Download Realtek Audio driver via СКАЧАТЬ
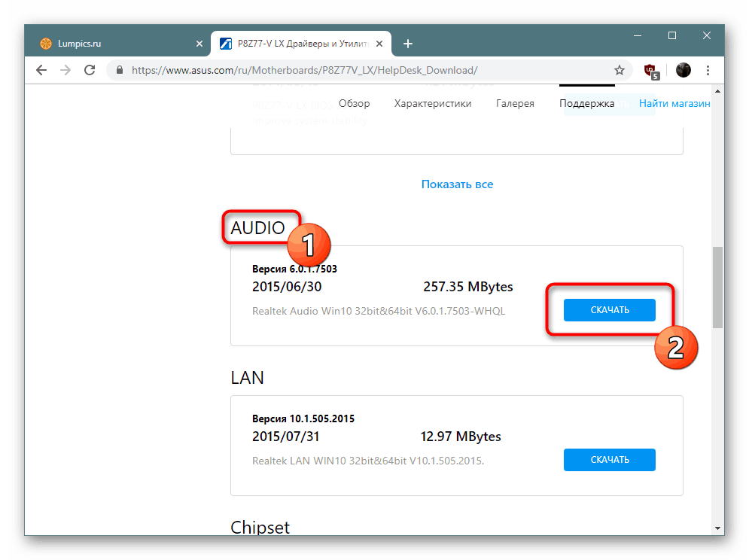Viewport: 749px width, 560px height. (x=610, y=310)
